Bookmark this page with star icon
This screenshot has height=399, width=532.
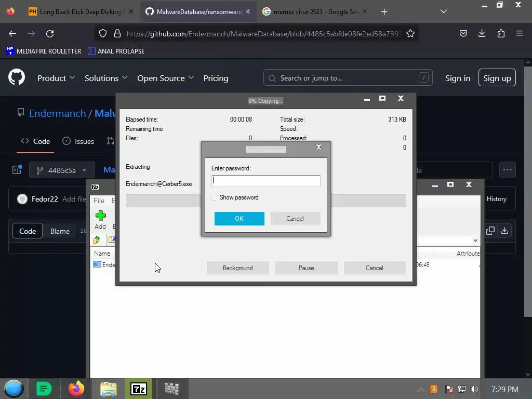pos(410,33)
